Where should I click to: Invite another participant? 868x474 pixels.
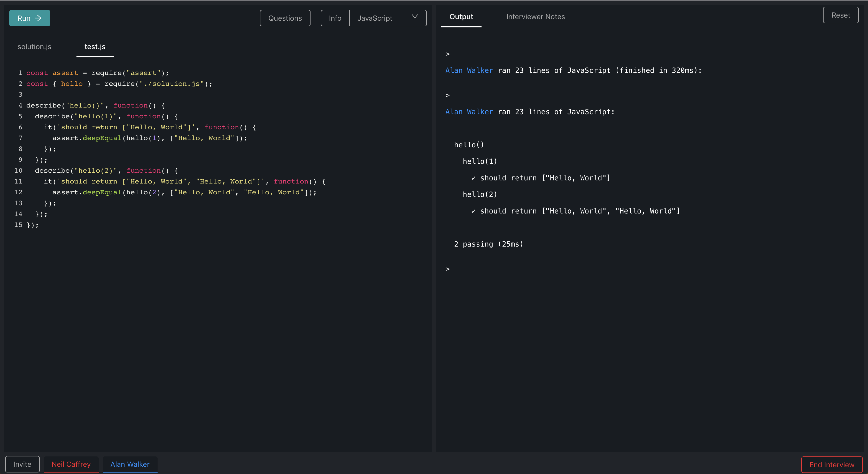(22, 464)
